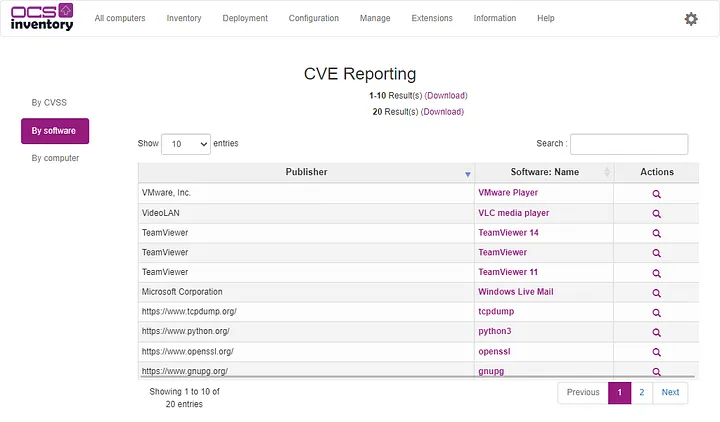The image size is (720, 422).
Task: Sort by Software: Name column arrows
Action: click(607, 172)
